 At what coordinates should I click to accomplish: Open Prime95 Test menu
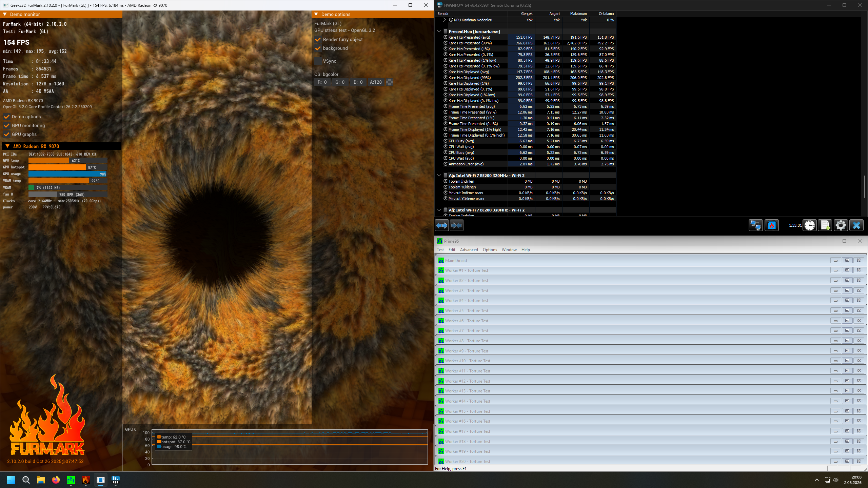440,250
